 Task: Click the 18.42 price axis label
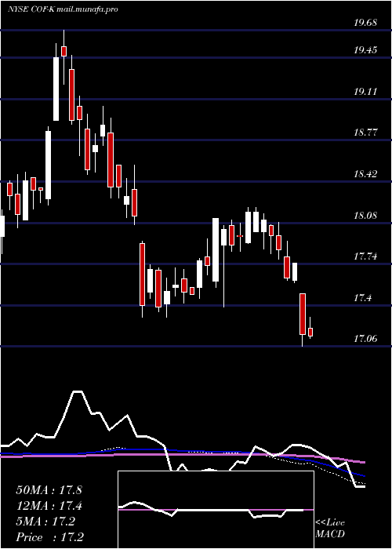(x=365, y=174)
